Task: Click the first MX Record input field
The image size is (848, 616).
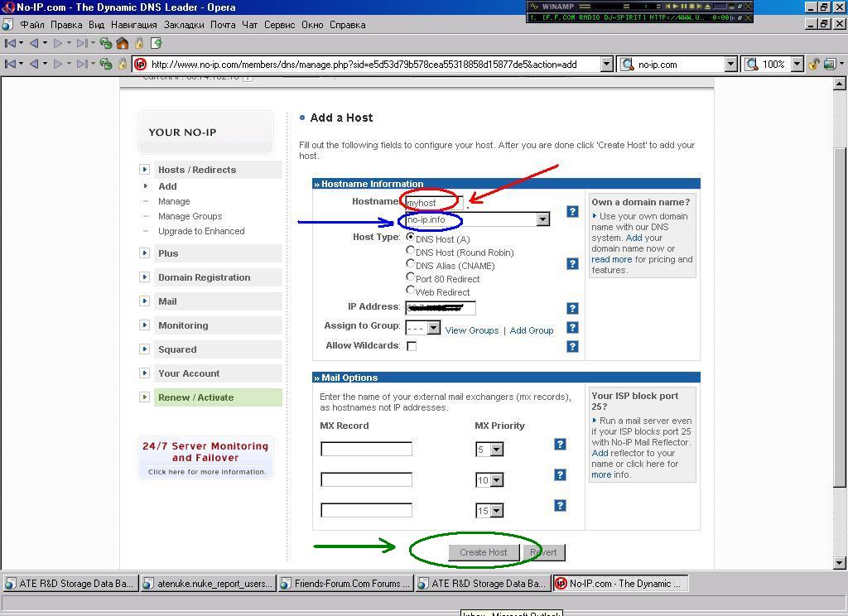Action: [366, 449]
